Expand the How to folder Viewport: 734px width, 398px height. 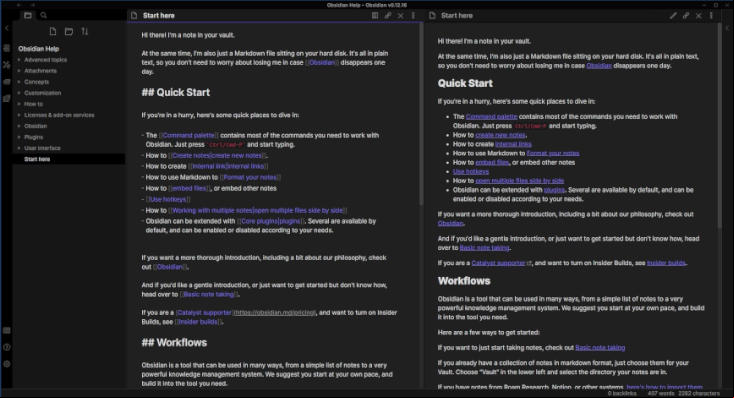pos(33,104)
